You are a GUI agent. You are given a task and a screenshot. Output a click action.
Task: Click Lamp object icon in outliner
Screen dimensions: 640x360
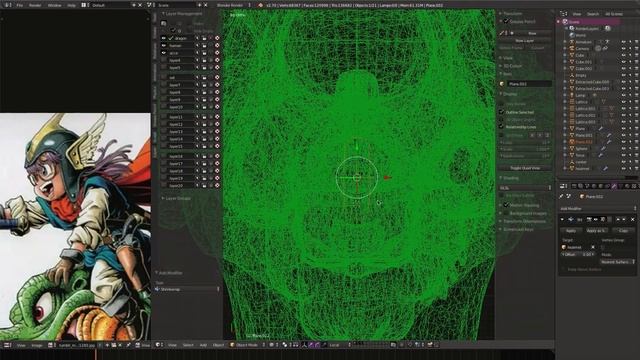[572, 95]
